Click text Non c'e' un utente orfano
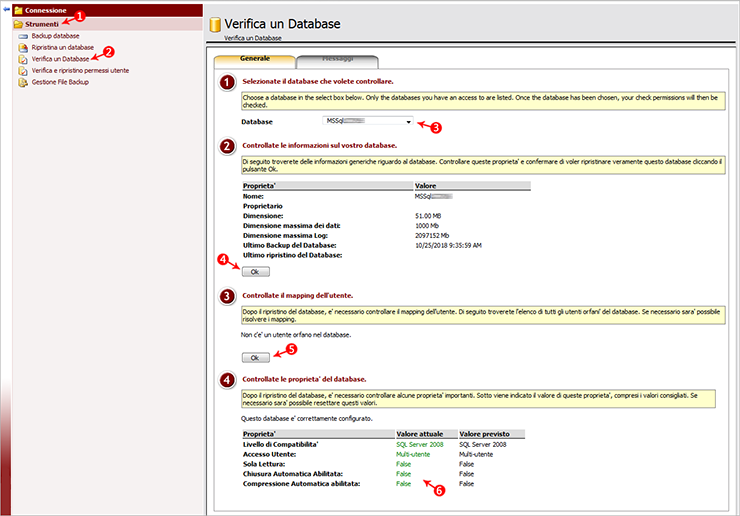Screen dimensions: 740x516 (296, 335)
